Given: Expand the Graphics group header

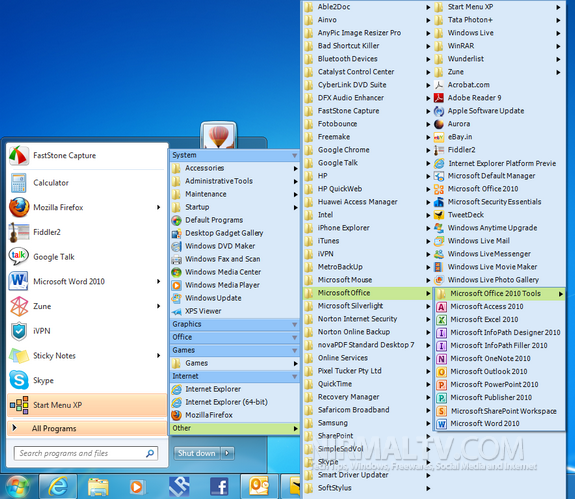Looking at the screenshot, I should pyautogui.click(x=235, y=324).
